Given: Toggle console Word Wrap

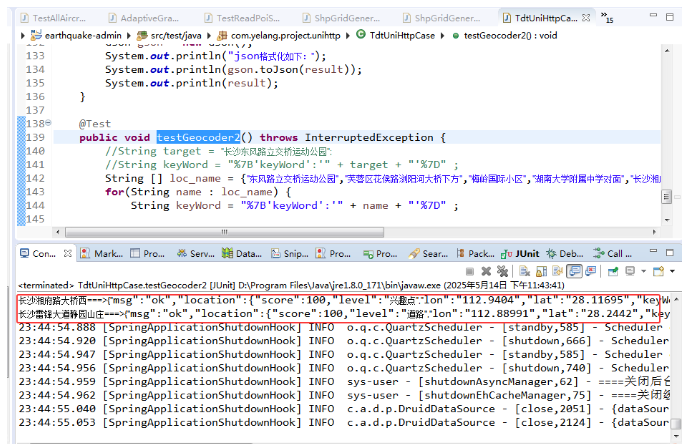Looking at the screenshot, I should [558, 271].
